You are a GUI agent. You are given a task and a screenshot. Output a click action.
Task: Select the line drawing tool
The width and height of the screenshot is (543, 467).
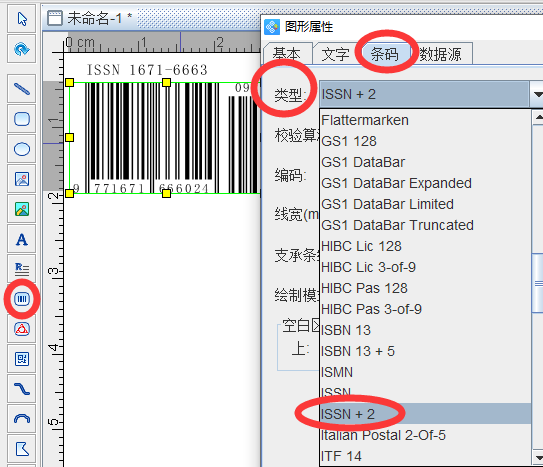tap(21, 89)
